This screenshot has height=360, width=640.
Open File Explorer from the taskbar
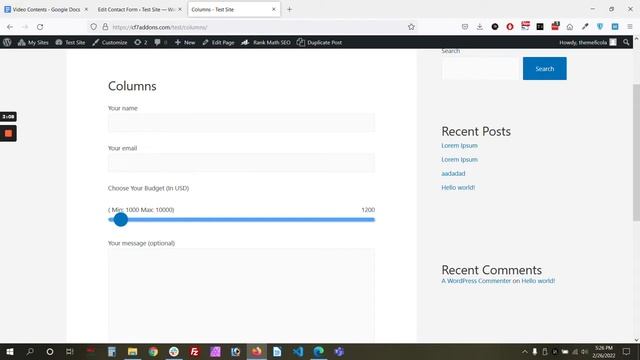[132, 351]
